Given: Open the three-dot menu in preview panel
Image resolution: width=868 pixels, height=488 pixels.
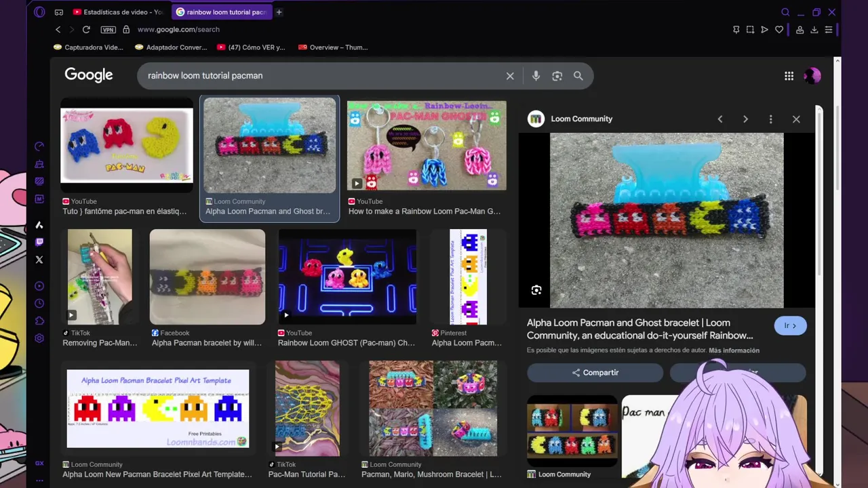Looking at the screenshot, I should (x=770, y=119).
